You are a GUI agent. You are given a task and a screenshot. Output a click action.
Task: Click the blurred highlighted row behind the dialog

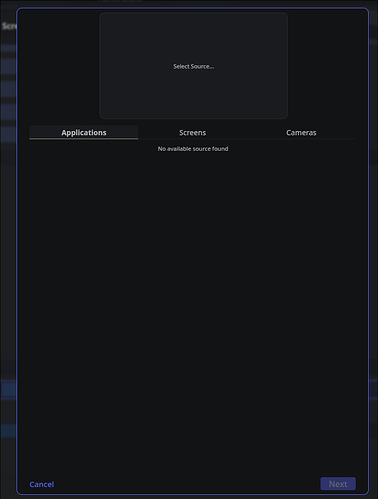click(x=8, y=389)
